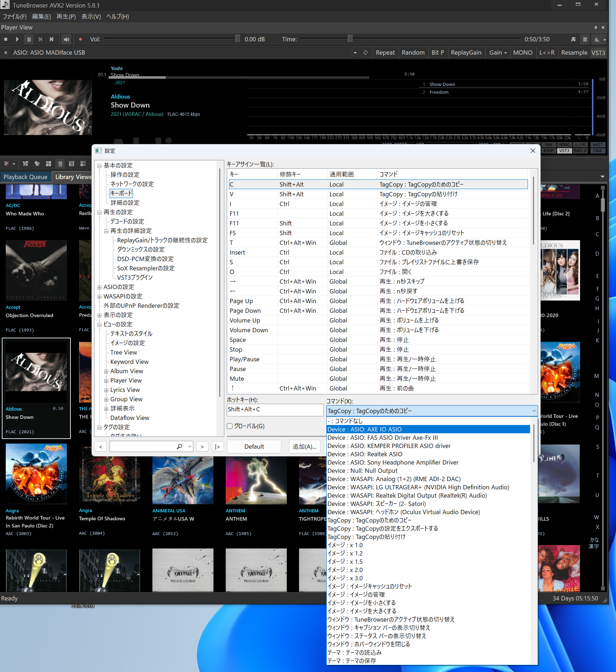Click the mute speaker icon
The height and width of the screenshot is (672, 616).
coord(66,39)
